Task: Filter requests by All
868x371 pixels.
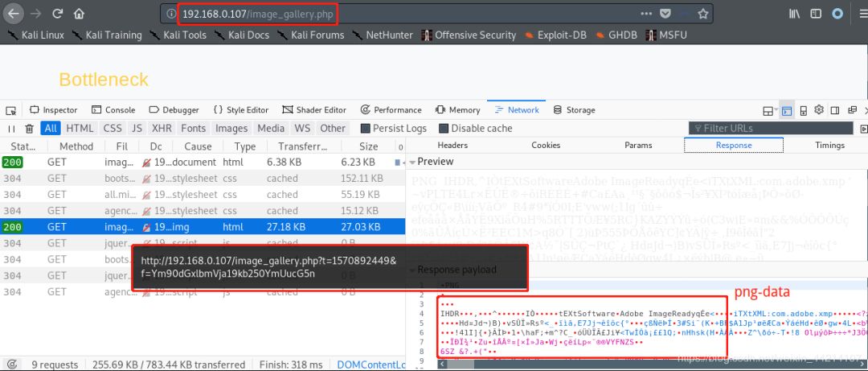Action: point(51,129)
